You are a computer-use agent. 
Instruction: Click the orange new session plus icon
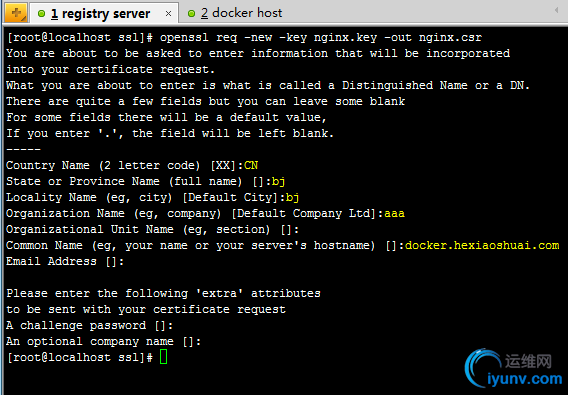point(16,13)
